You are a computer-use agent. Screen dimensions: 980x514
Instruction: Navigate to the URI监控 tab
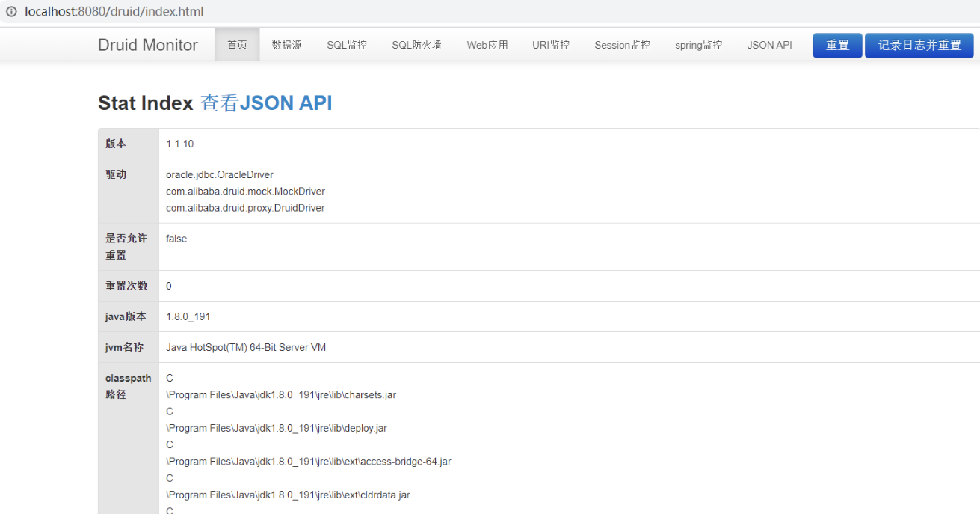pos(551,45)
